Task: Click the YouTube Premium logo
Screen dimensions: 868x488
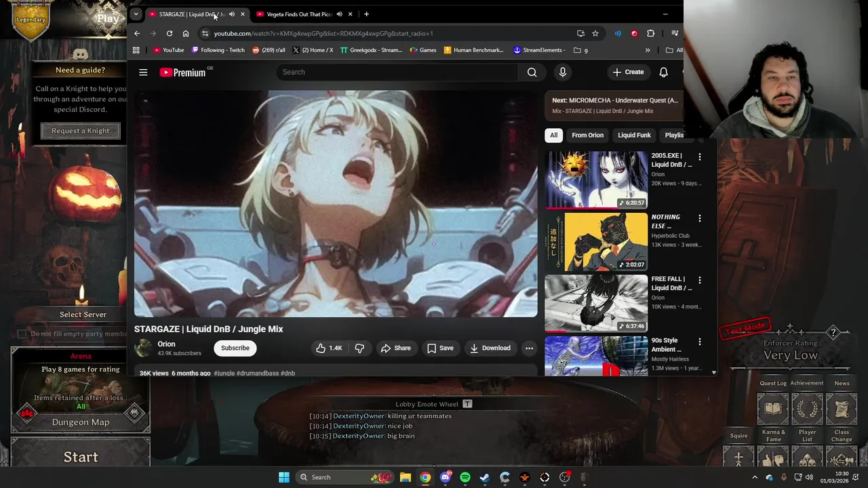Action: pos(183,72)
